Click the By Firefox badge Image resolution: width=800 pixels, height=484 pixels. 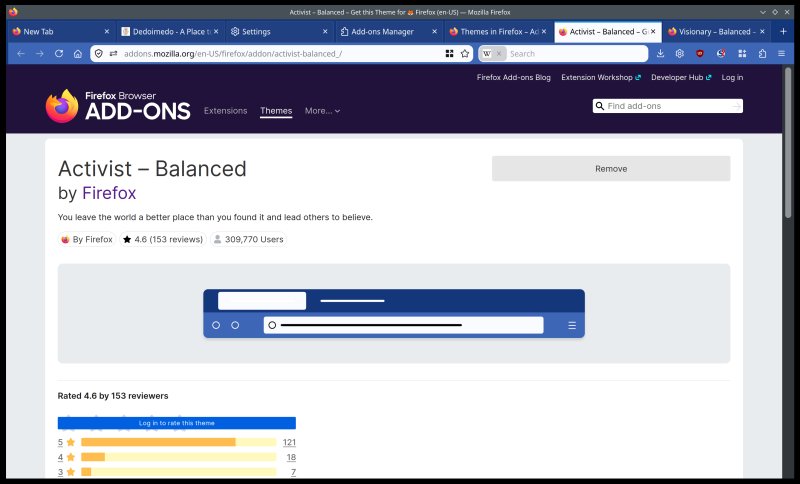[x=87, y=239]
